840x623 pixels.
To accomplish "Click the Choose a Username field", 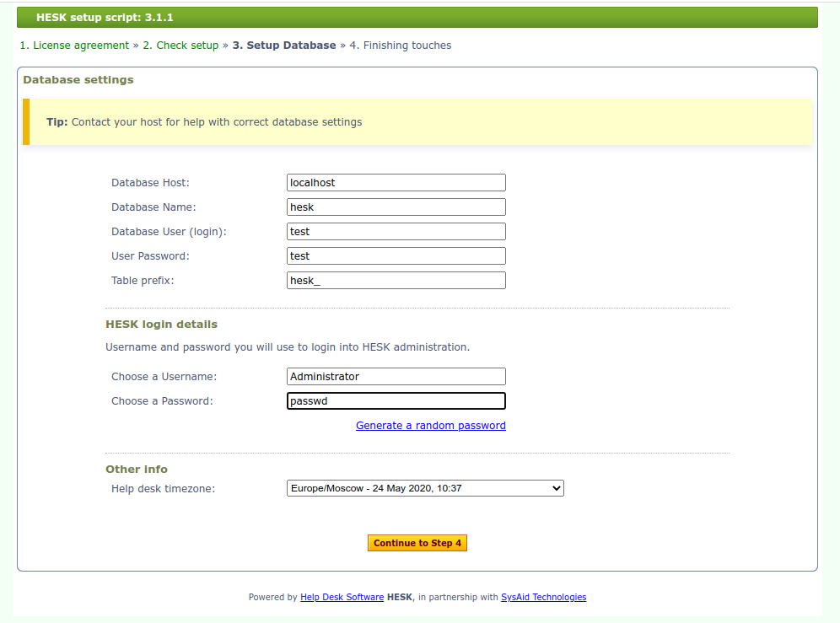I will coord(396,377).
